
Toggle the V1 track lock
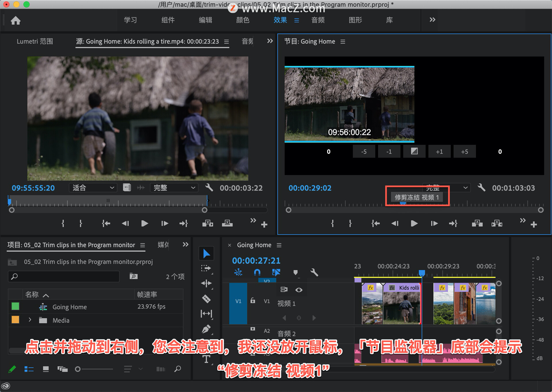[253, 301]
